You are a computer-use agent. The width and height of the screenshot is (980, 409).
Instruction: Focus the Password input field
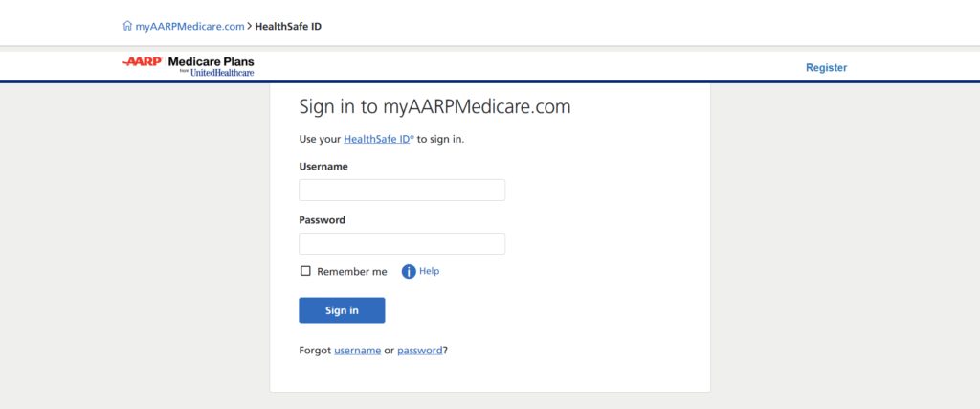pyautogui.click(x=402, y=244)
